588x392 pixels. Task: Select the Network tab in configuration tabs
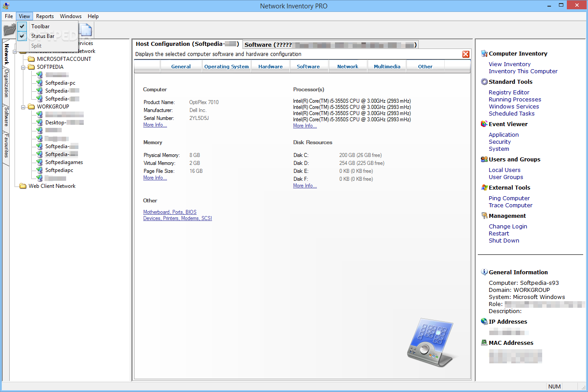pos(348,67)
